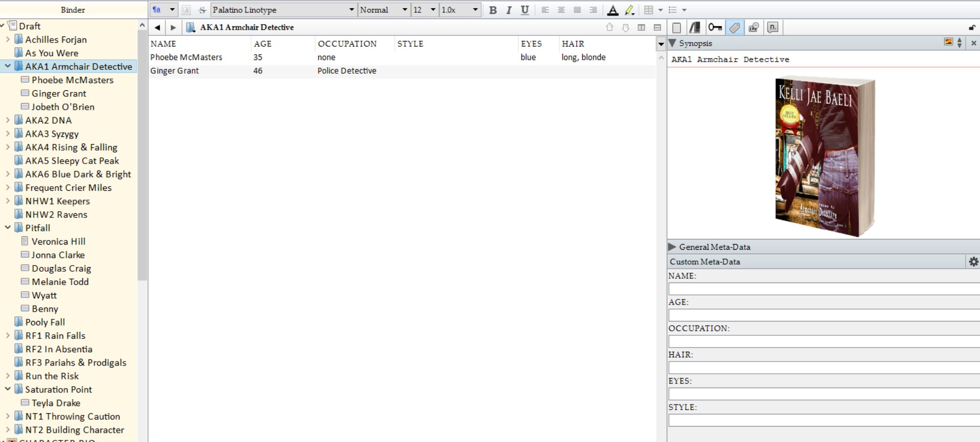
Task: Open the Notes inspector notepad icon
Action: coord(677,28)
